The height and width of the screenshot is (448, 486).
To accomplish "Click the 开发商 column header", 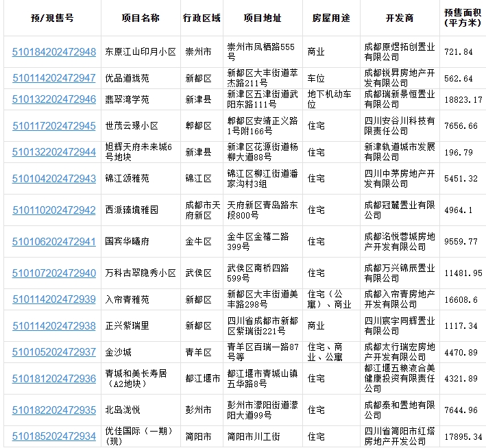I will [x=400, y=18].
